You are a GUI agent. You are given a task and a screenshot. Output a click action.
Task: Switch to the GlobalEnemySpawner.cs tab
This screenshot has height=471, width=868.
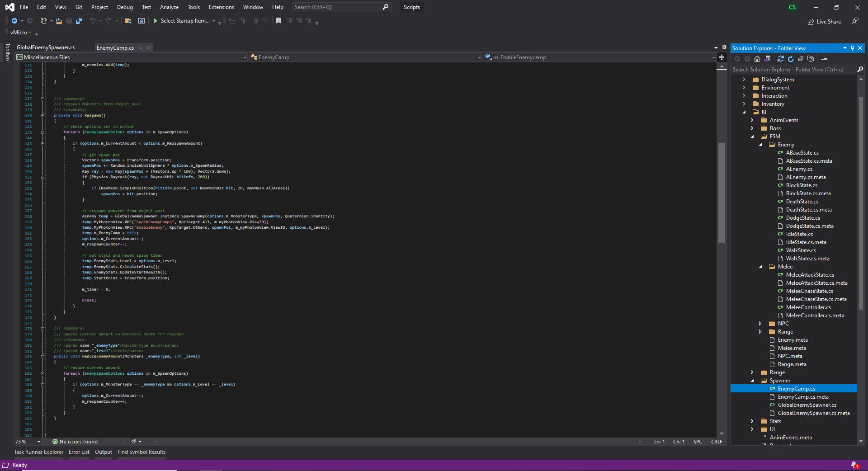[x=46, y=47]
